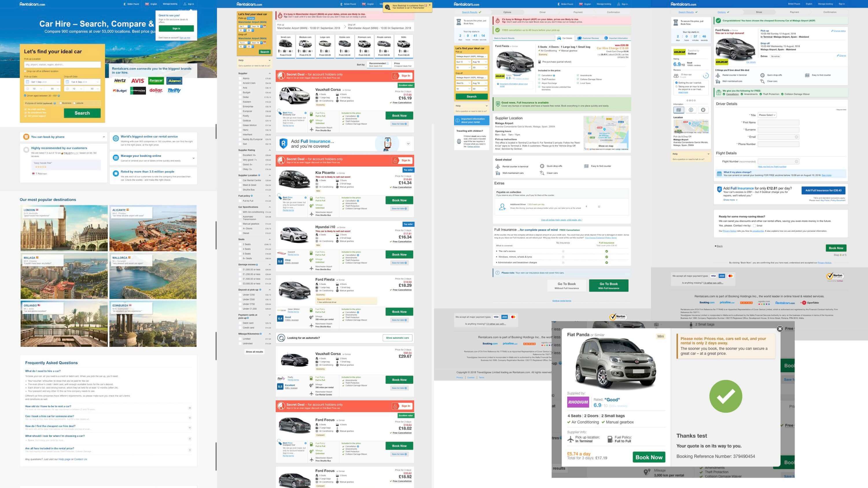Click the globe icon beside 'World's biggest online car rental service'
Image resolution: width=868 pixels, height=488 pixels.
click(x=115, y=138)
